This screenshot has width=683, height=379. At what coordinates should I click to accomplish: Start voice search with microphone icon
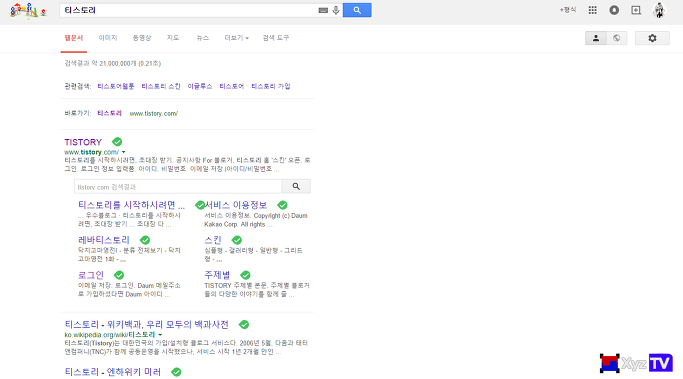point(336,10)
